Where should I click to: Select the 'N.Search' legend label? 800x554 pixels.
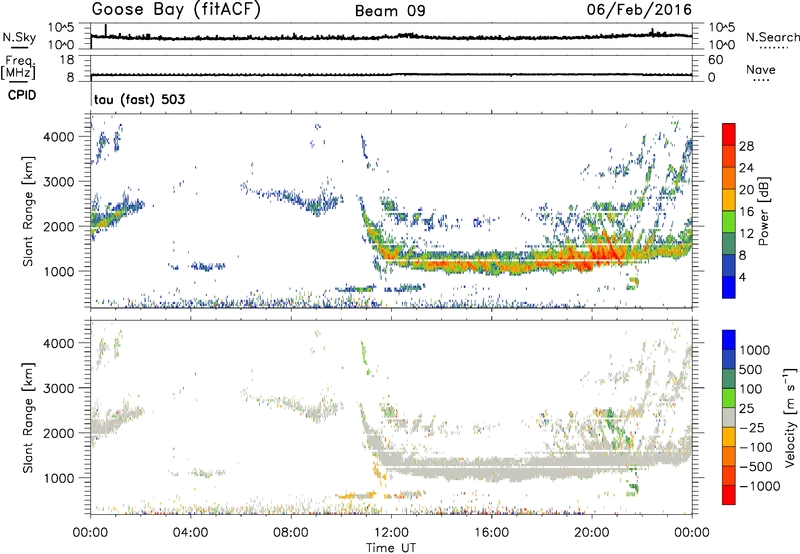coord(772,37)
